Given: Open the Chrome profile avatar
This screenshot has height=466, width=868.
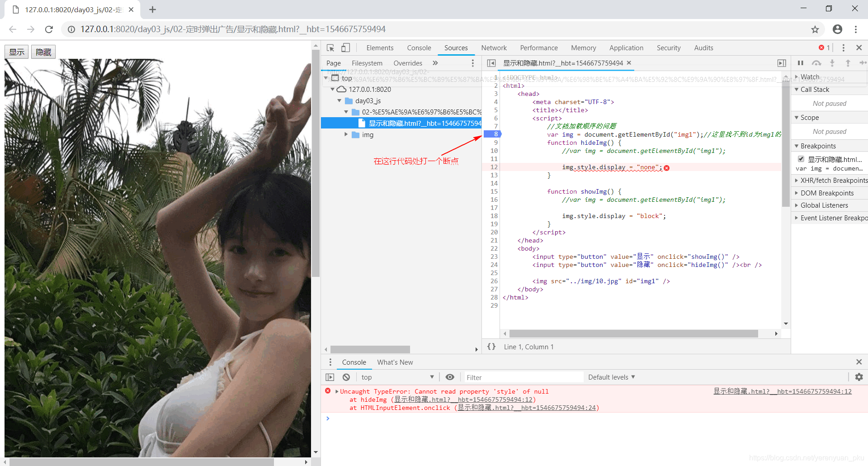Looking at the screenshot, I should pyautogui.click(x=837, y=29).
